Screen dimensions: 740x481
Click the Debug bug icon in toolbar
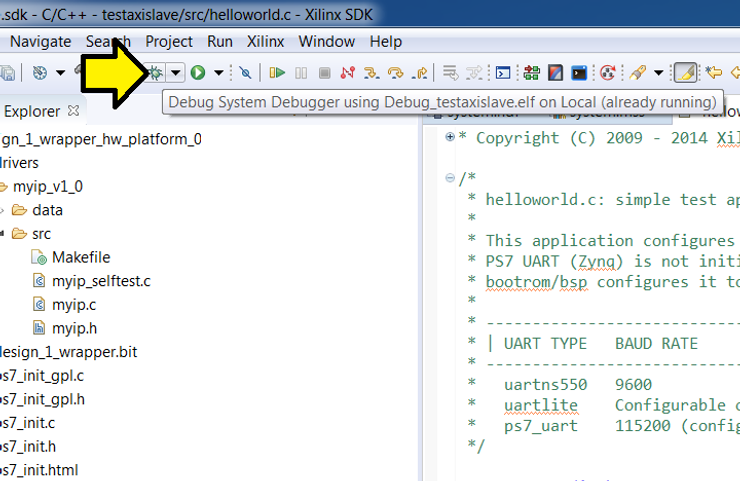pyautogui.click(x=155, y=73)
